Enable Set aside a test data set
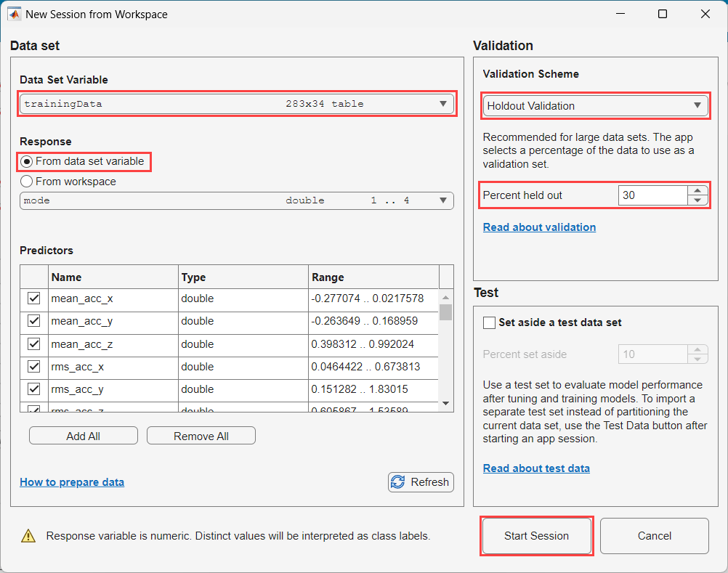 (x=490, y=322)
